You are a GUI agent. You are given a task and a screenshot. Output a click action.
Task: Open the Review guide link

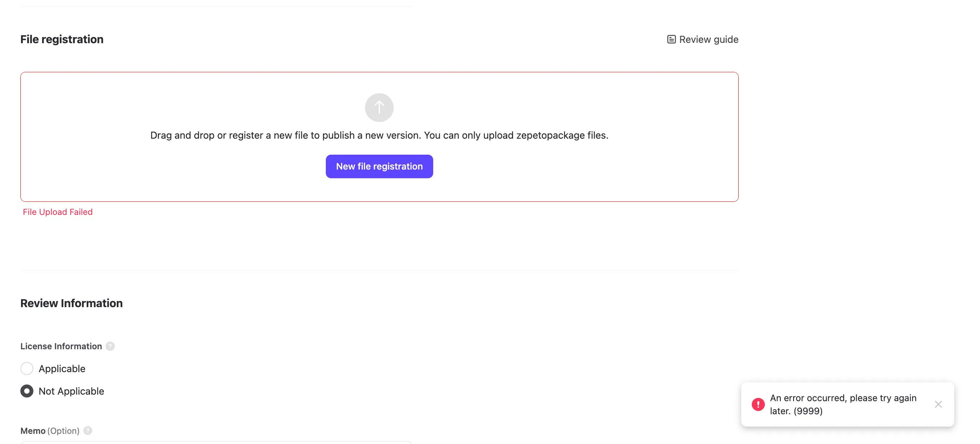[x=702, y=39]
